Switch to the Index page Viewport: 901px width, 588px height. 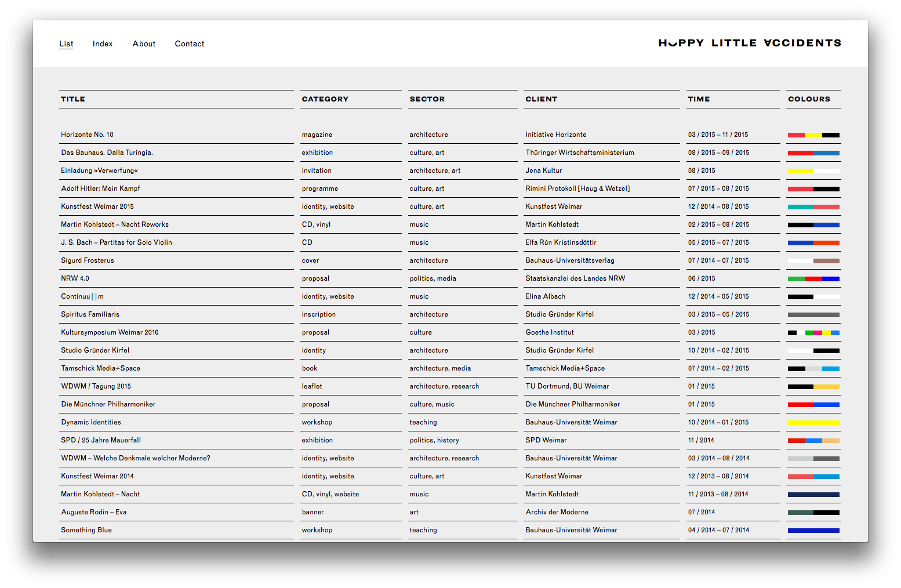pos(103,43)
